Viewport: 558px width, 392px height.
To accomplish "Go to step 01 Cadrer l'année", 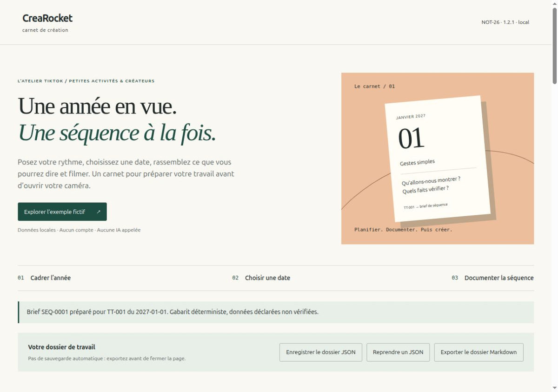I will [x=44, y=278].
